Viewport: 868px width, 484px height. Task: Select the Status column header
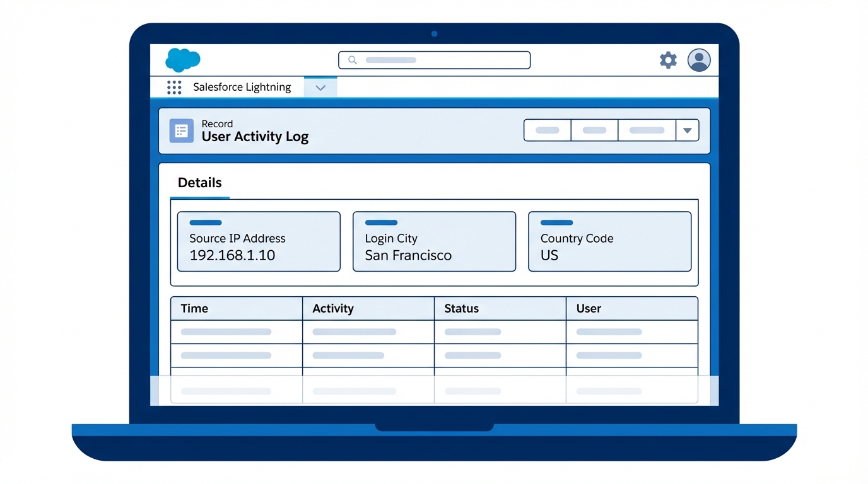[461, 308]
